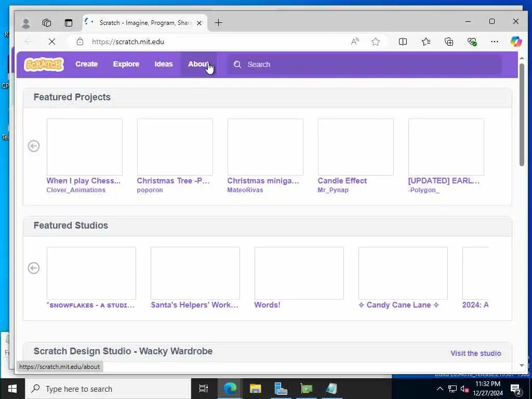Click the Scratch logo in navigation bar
Screen dimensions: 532x399
(x=44, y=64)
